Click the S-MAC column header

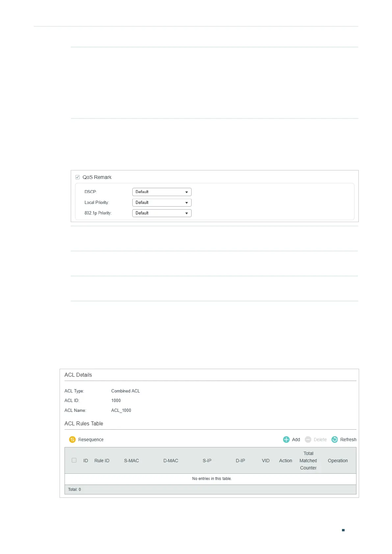131,461
